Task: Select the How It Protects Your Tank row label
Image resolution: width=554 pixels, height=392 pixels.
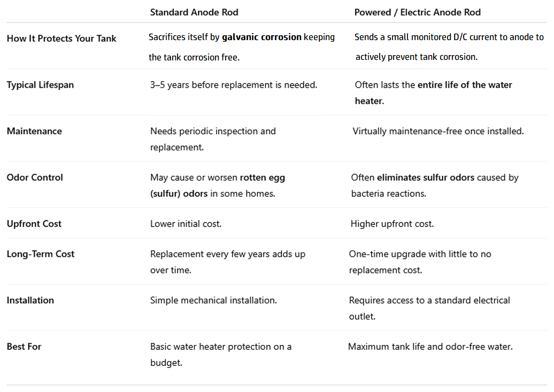Action: click(61, 39)
